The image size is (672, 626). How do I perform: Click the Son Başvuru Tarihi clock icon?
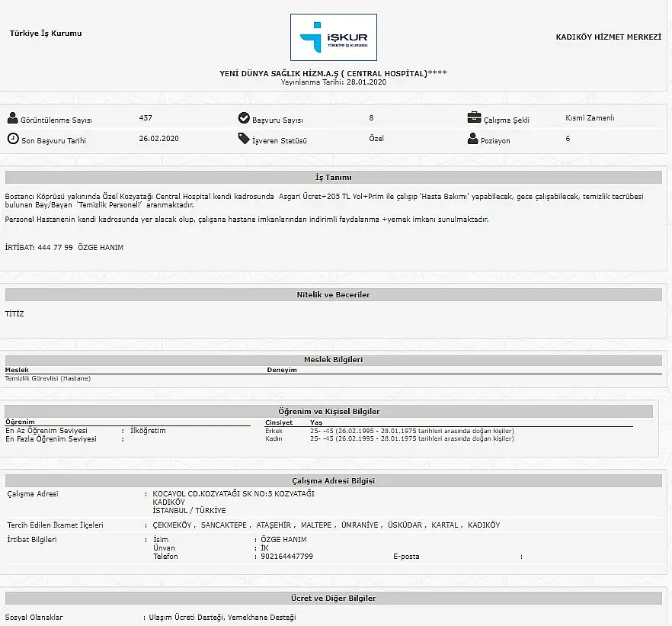pyautogui.click(x=13, y=139)
